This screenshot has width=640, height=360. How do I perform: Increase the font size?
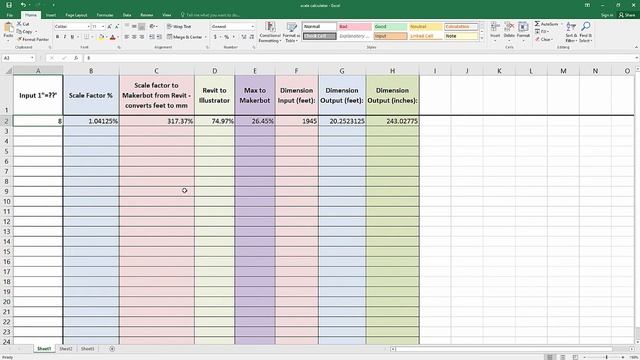click(109, 27)
